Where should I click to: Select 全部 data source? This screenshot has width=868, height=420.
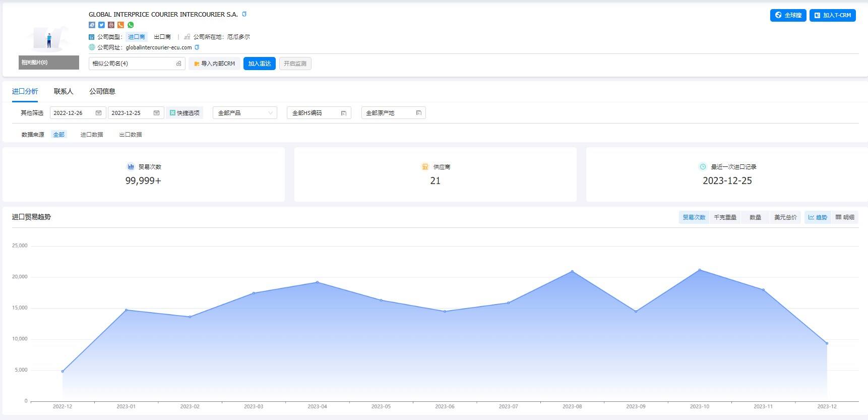click(x=59, y=135)
